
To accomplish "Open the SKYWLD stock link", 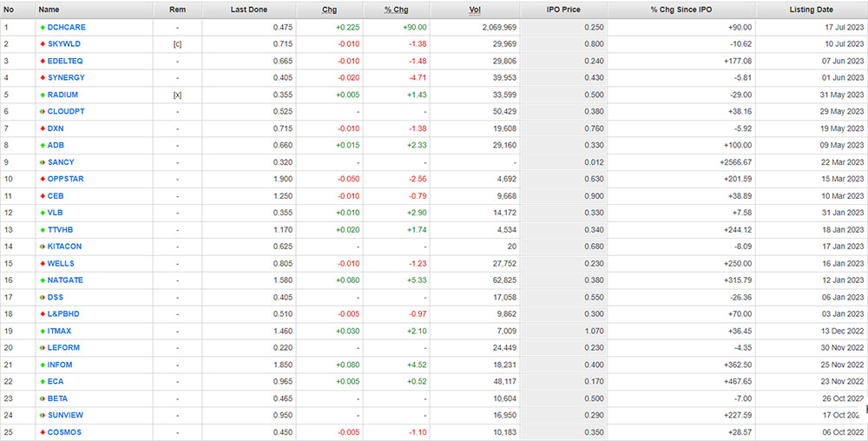I will (64, 44).
